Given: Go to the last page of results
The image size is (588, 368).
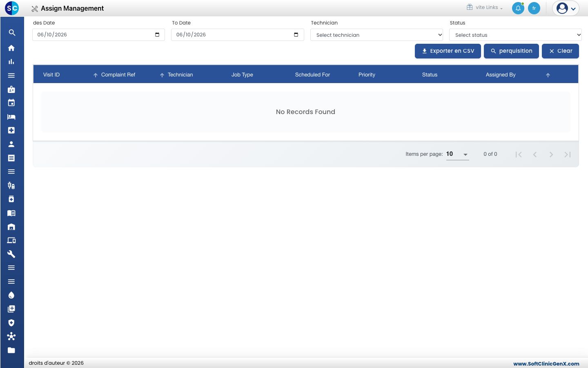Looking at the screenshot, I should tap(568, 155).
